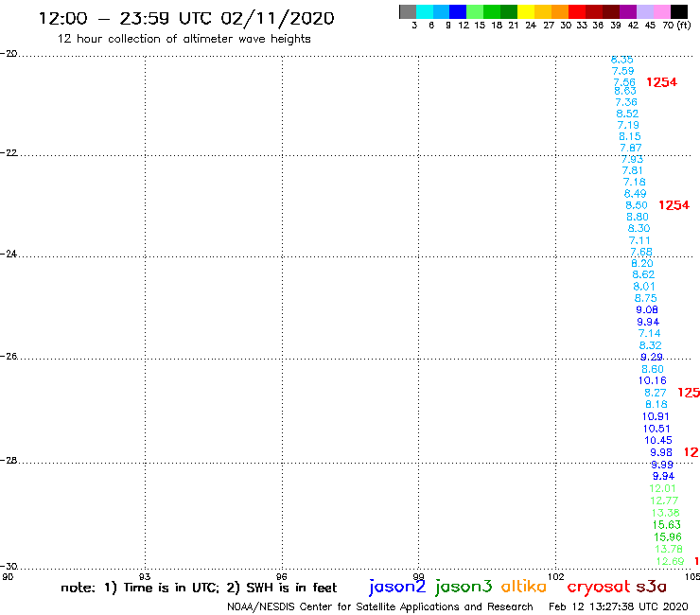Click the 8.52 wave height value
This screenshot has height=615, width=700.
(627, 114)
